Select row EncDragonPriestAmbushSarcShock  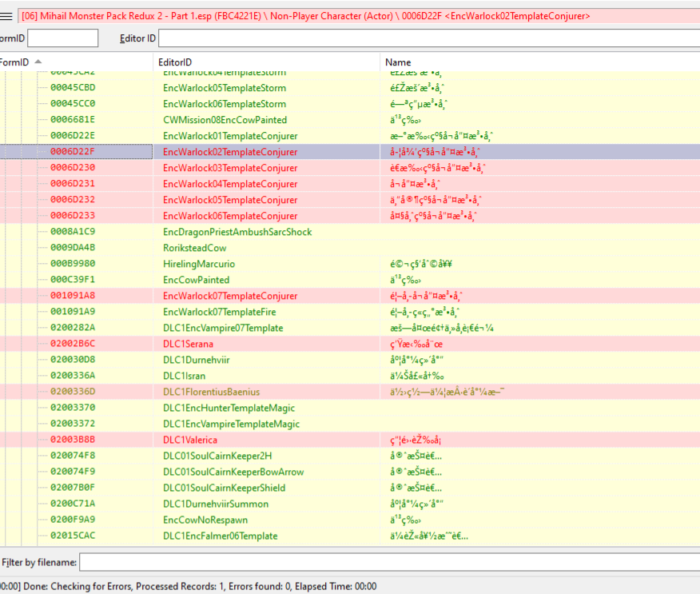pos(350,232)
